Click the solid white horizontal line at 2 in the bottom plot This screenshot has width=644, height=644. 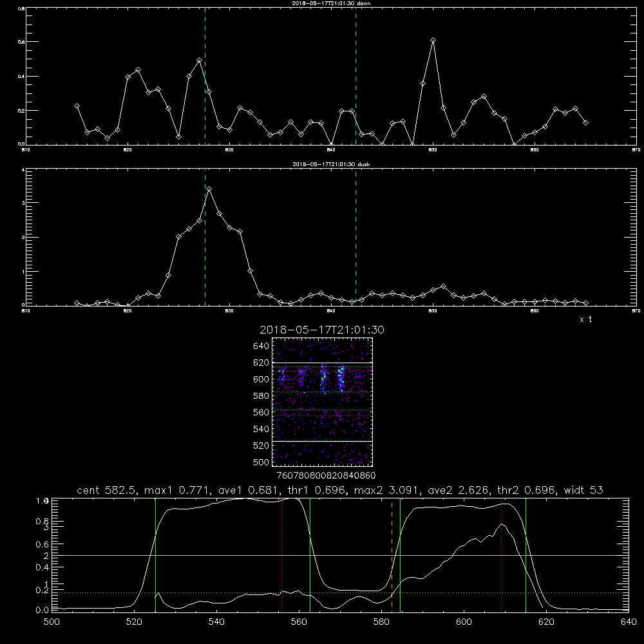click(340, 555)
